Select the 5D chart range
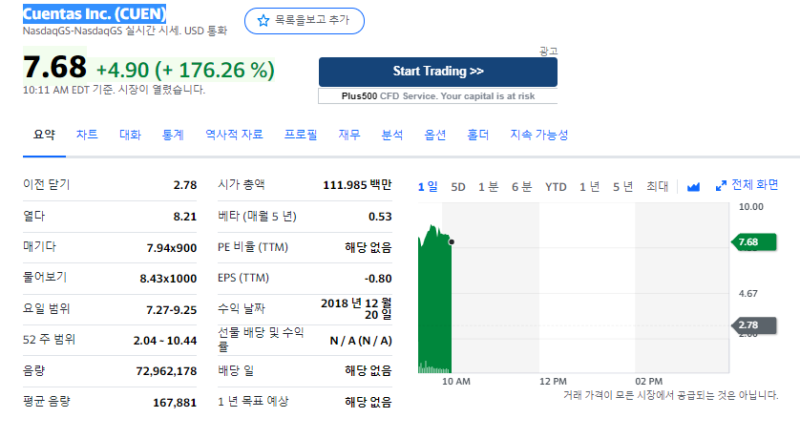The width and height of the screenshot is (800, 439). pos(458,187)
